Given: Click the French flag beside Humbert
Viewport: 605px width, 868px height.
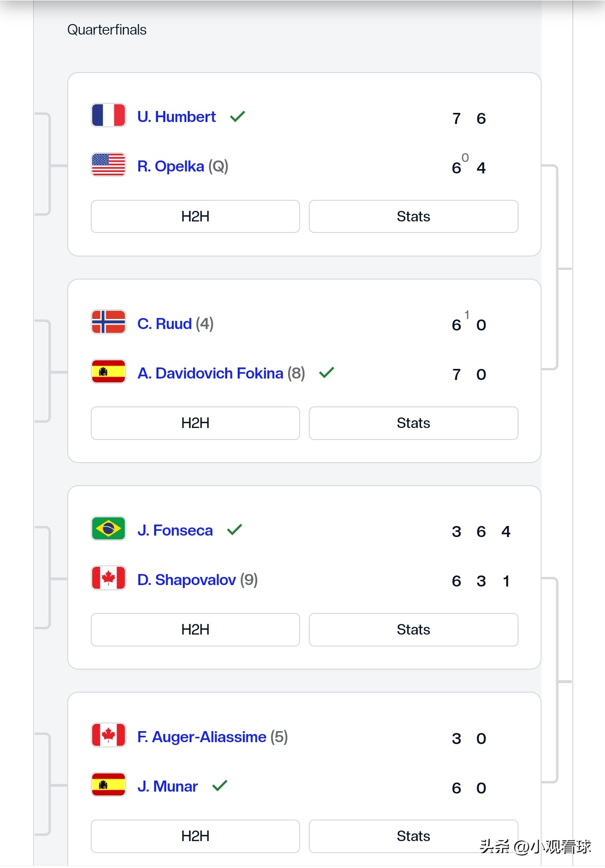Looking at the screenshot, I should (x=109, y=115).
